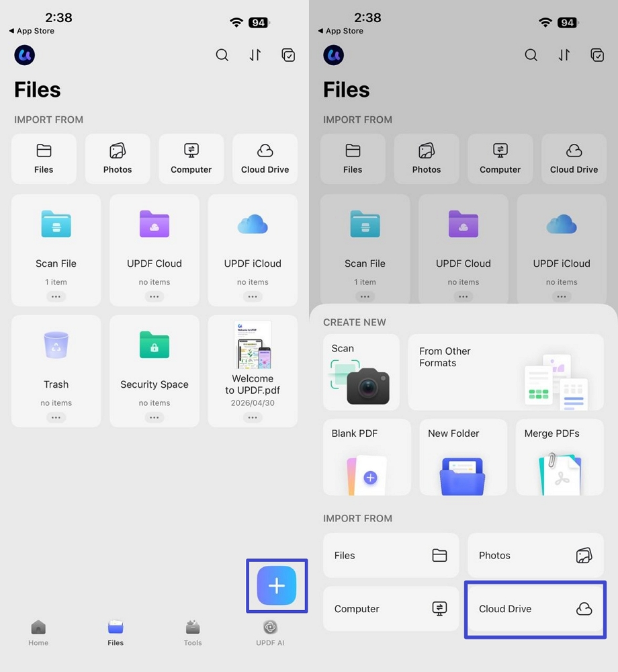Image resolution: width=618 pixels, height=672 pixels.
Task: Open more options under Trash
Action: coord(56,417)
